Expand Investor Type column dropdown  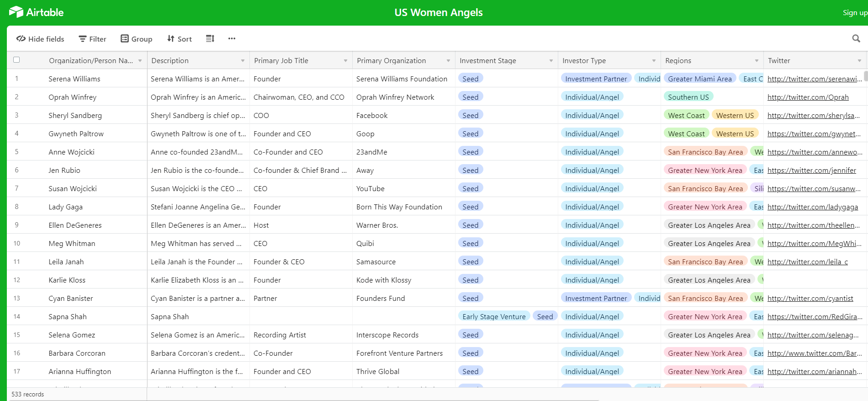click(654, 61)
